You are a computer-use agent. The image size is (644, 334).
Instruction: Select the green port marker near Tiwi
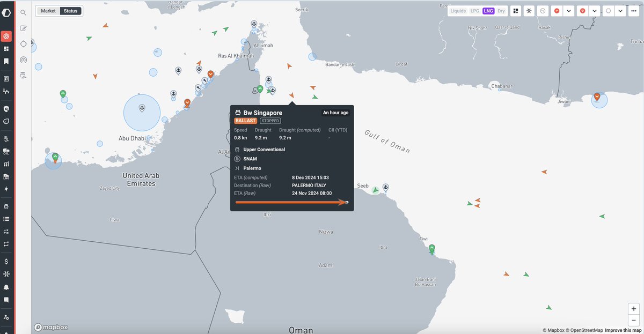tap(431, 248)
